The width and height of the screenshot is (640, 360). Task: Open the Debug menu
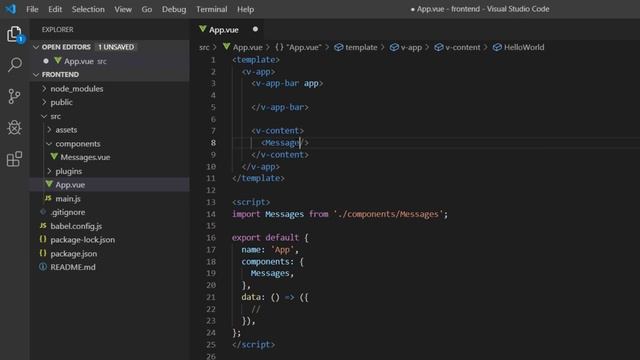pyautogui.click(x=174, y=9)
